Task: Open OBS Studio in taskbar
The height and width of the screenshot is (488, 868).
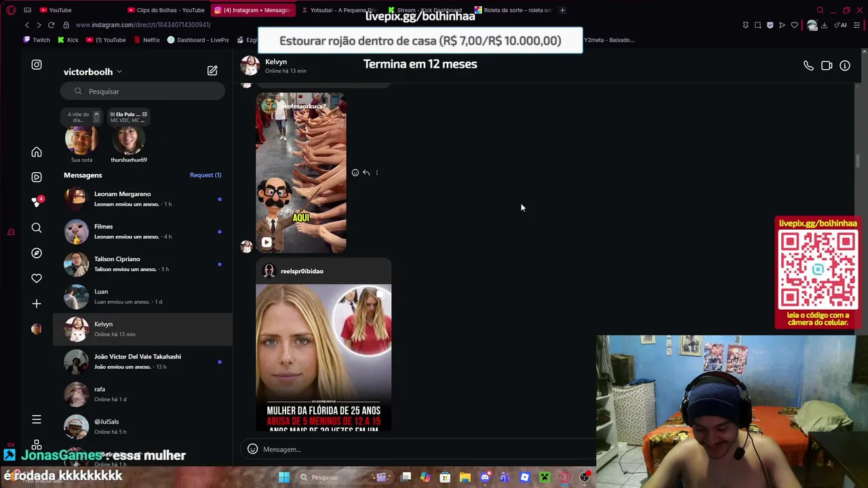Action: pyautogui.click(x=585, y=477)
